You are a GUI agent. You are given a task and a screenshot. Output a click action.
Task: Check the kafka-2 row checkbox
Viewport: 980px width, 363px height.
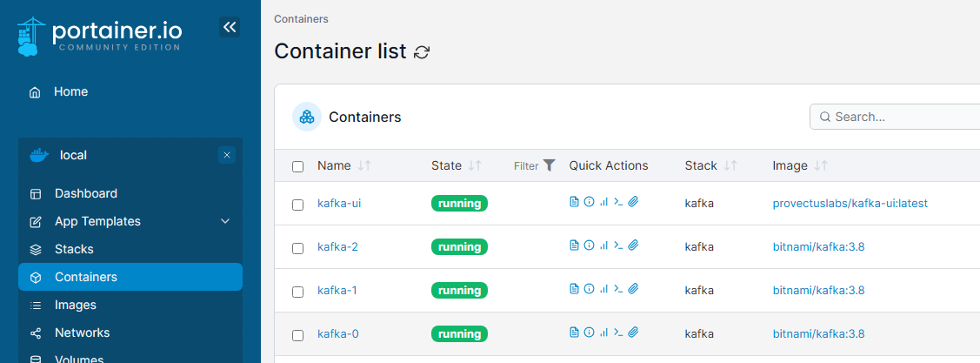point(298,248)
